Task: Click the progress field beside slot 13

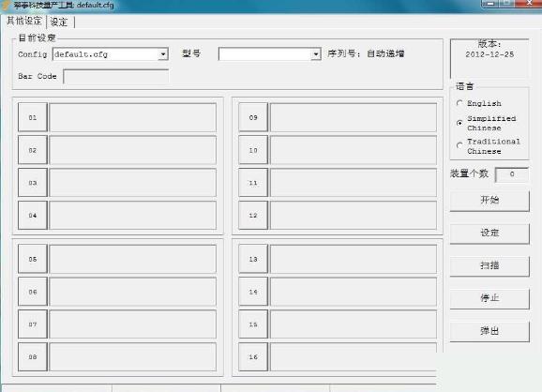Action: click(354, 259)
